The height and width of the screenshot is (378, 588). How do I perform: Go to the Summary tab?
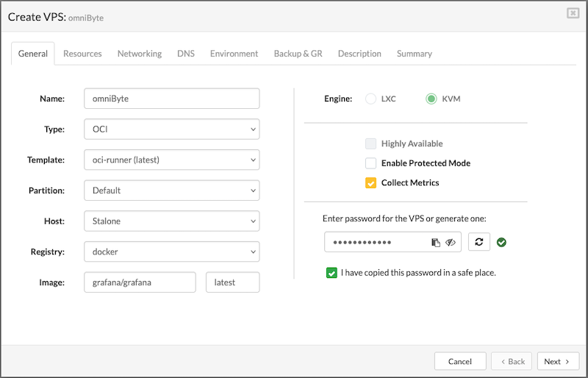pyautogui.click(x=414, y=54)
